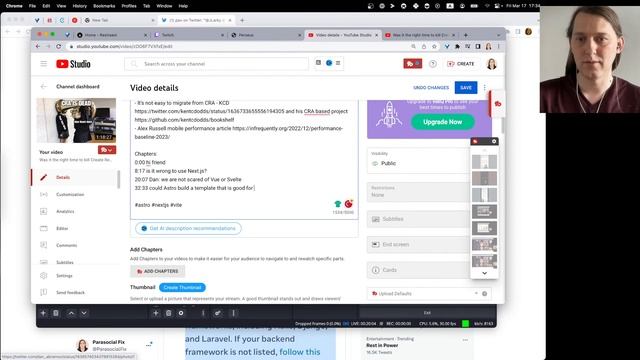Open the Subtitles panel on the right

(x=418, y=219)
